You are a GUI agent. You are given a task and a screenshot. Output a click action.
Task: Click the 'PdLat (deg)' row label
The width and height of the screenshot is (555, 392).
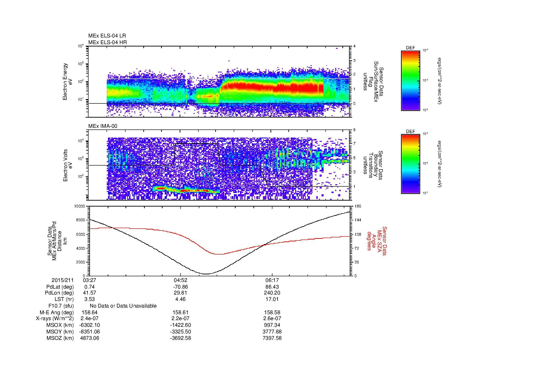[60, 287]
